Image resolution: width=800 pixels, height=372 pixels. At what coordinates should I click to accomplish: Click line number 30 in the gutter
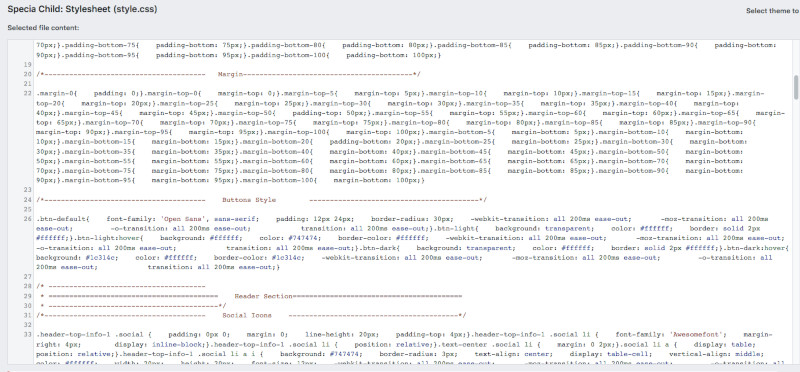[x=28, y=306]
